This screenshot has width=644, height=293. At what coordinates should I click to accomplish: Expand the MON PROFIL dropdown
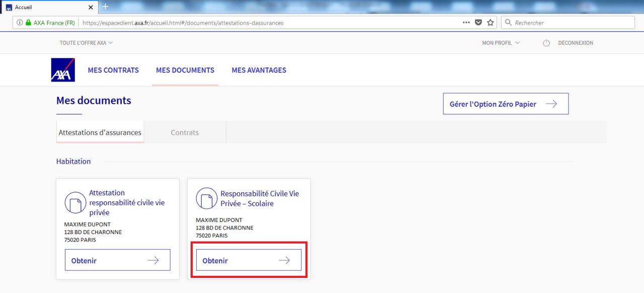pyautogui.click(x=501, y=43)
